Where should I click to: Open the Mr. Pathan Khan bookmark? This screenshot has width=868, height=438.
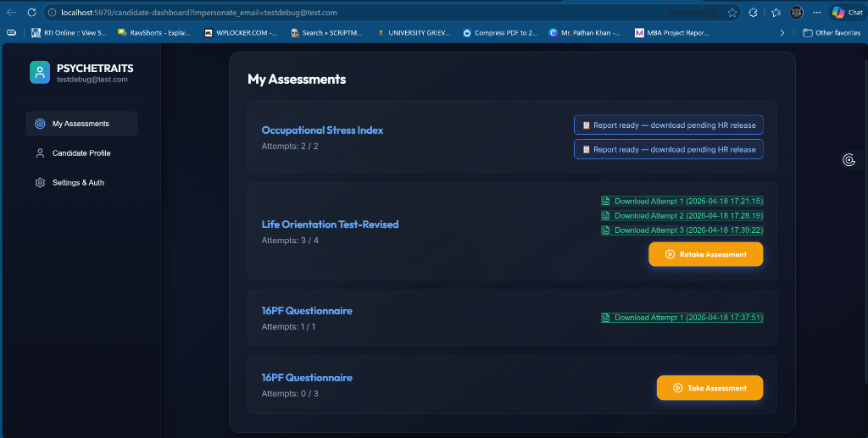[x=585, y=33]
